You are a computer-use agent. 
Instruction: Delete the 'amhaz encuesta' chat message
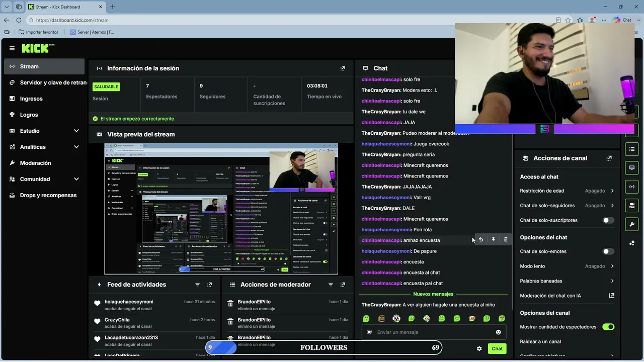coord(506,240)
